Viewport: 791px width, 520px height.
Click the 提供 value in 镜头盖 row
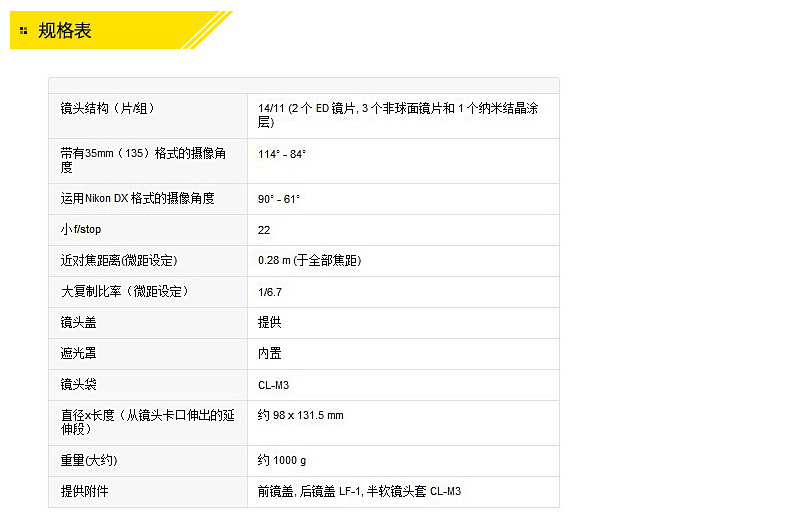269,323
